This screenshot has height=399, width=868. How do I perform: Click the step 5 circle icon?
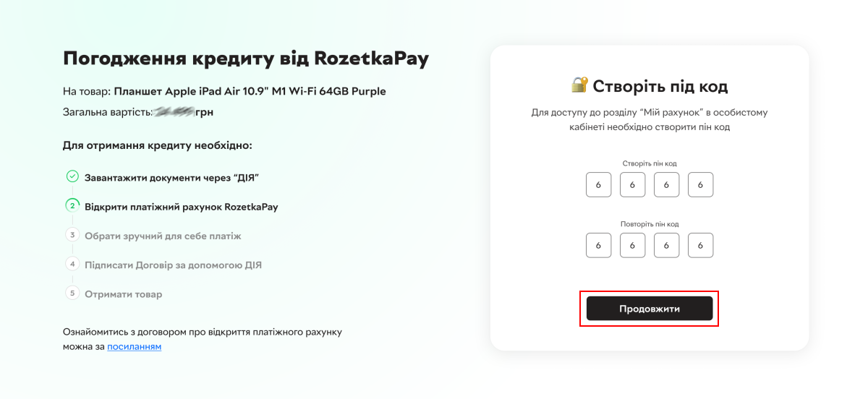[x=72, y=293]
